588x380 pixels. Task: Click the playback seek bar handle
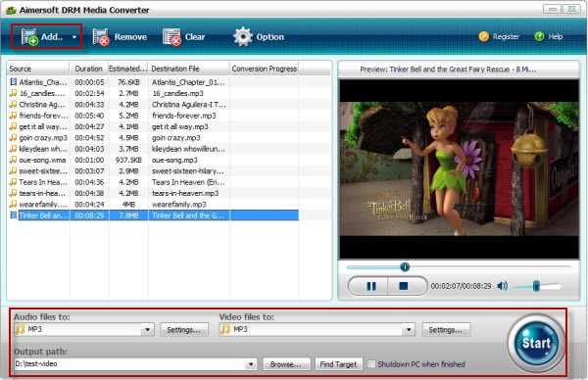[x=405, y=266]
